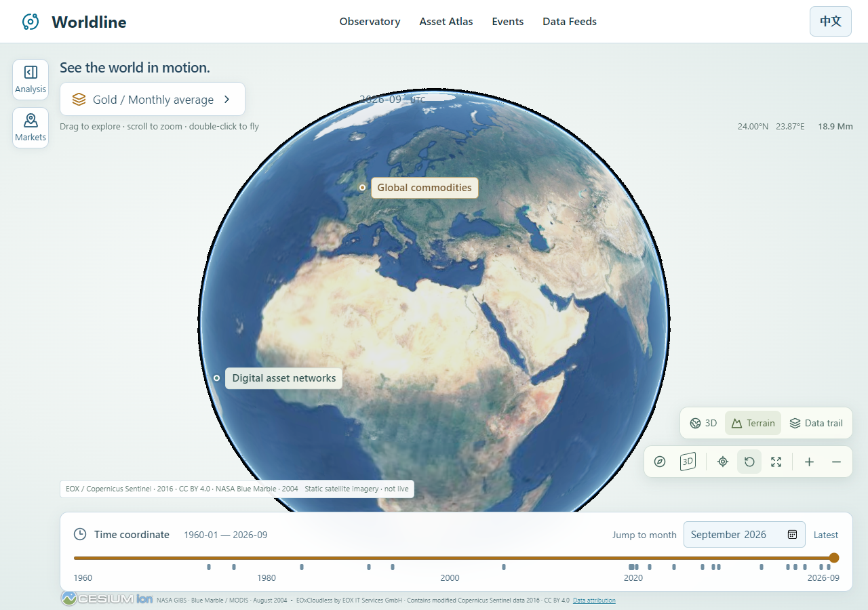The height and width of the screenshot is (610, 868).
Task: Open the Analysis side panel
Action: coord(31,79)
